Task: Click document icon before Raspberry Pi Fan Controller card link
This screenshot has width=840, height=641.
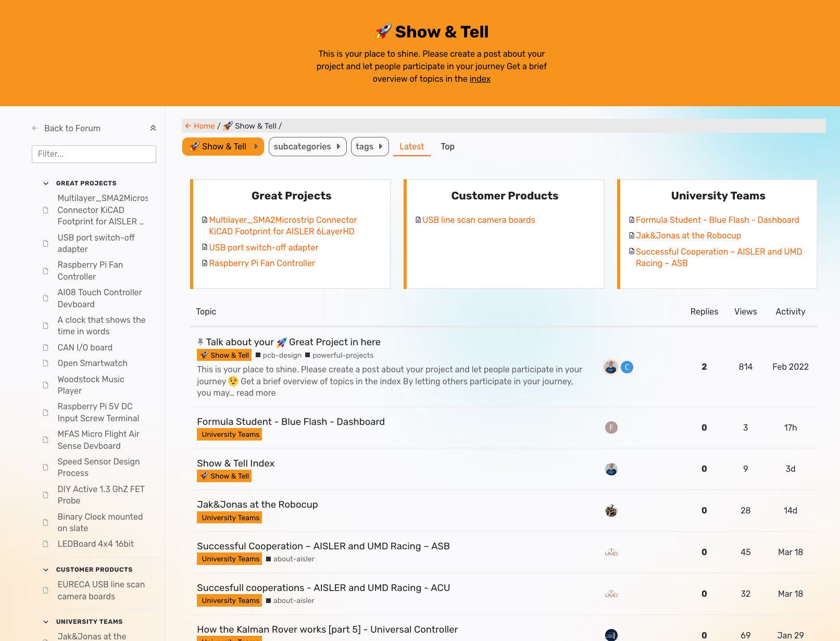Action: (x=205, y=263)
